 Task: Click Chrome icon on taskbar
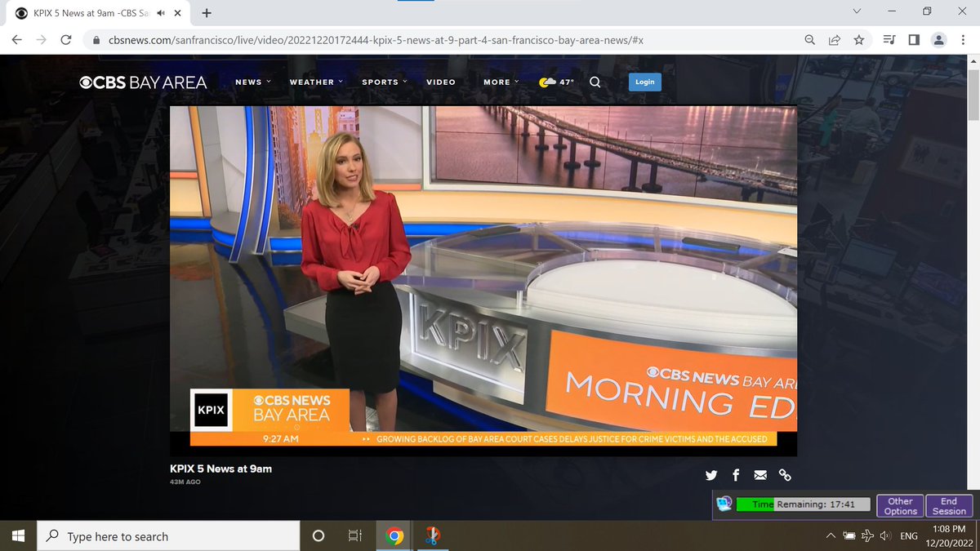click(394, 535)
